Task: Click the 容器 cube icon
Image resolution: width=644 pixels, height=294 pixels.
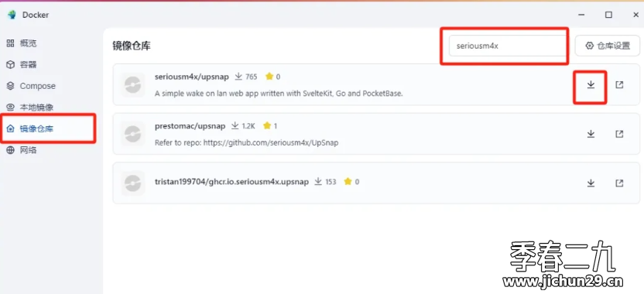Action: tap(10, 64)
